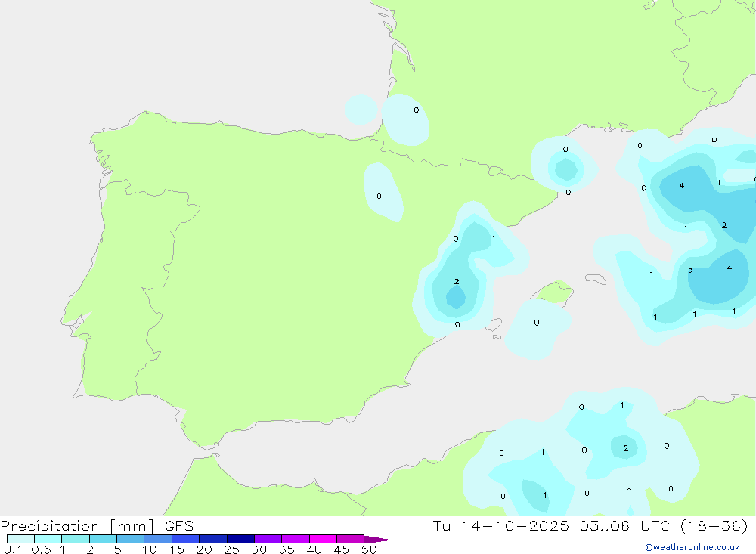Click the 0.5–1 mm legend color swatch
The image size is (756, 554).
click(48, 539)
